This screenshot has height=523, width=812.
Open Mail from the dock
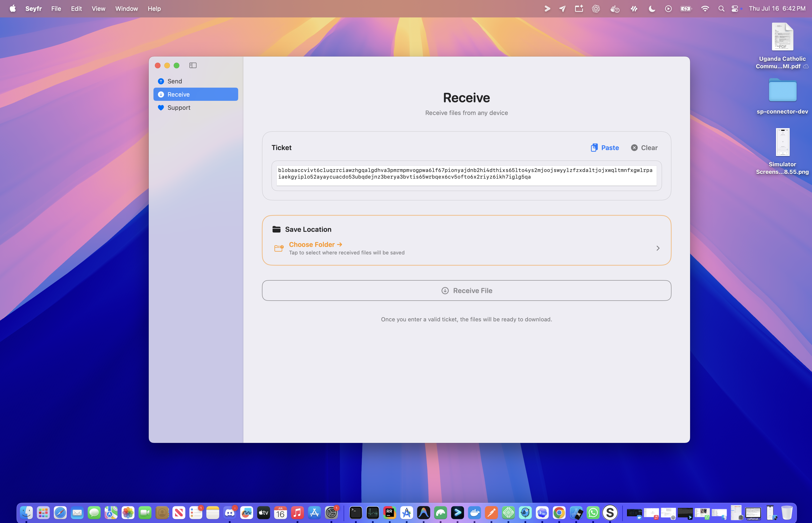[77, 512]
